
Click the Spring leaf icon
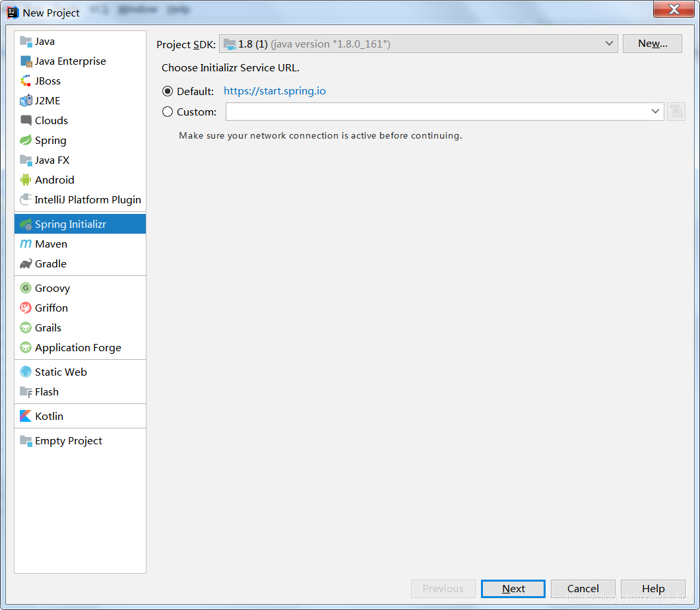(x=26, y=140)
